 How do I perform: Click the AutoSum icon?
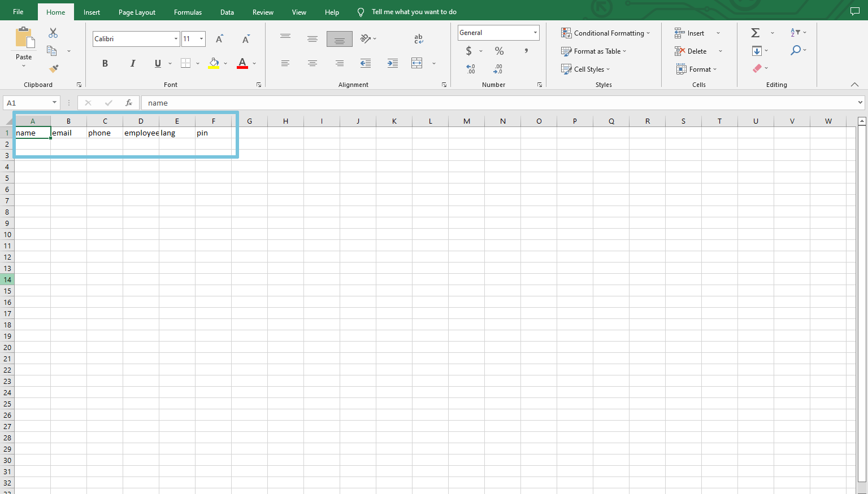pyautogui.click(x=755, y=33)
